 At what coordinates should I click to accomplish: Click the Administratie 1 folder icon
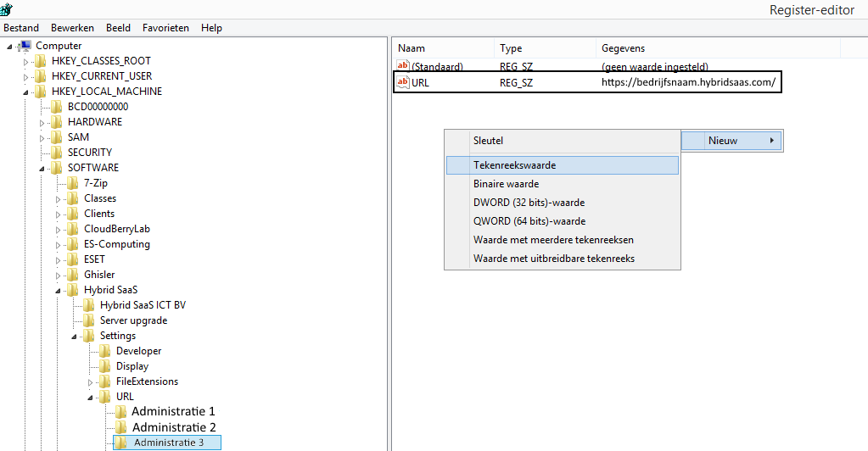pos(121,412)
